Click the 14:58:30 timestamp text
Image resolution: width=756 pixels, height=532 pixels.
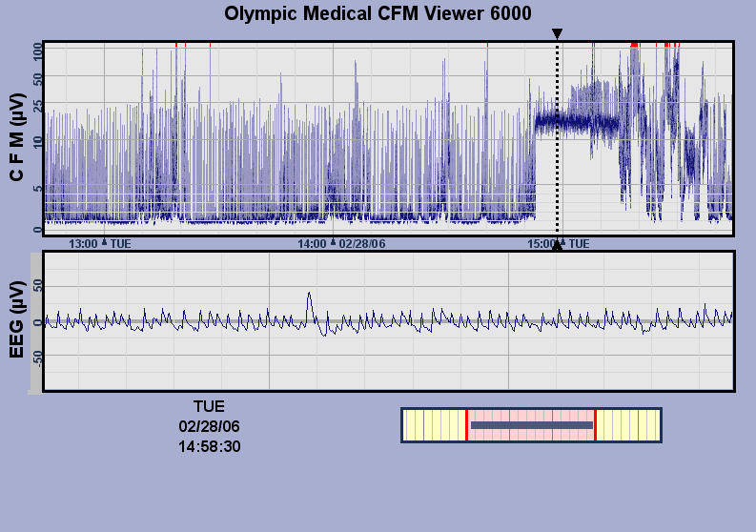[209, 446]
